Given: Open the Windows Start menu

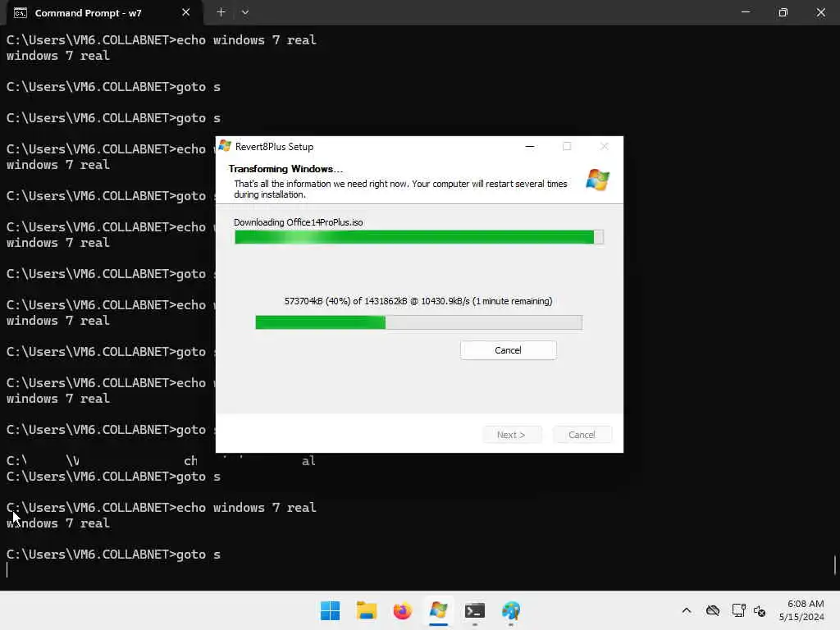Looking at the screenshot, I should pyautogui.click(x=330, y=610).
